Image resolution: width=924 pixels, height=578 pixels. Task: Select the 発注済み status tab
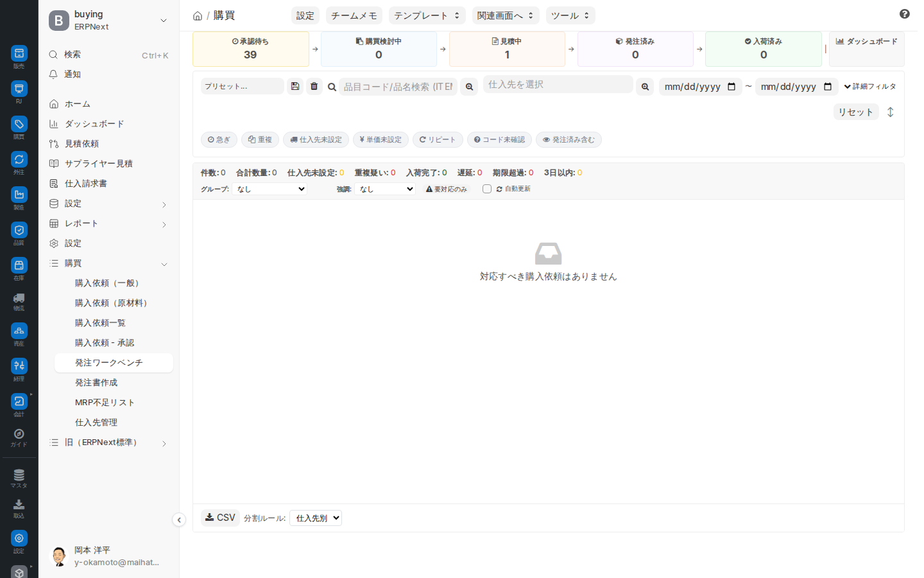pyautogui.click(x=635, y=49)
